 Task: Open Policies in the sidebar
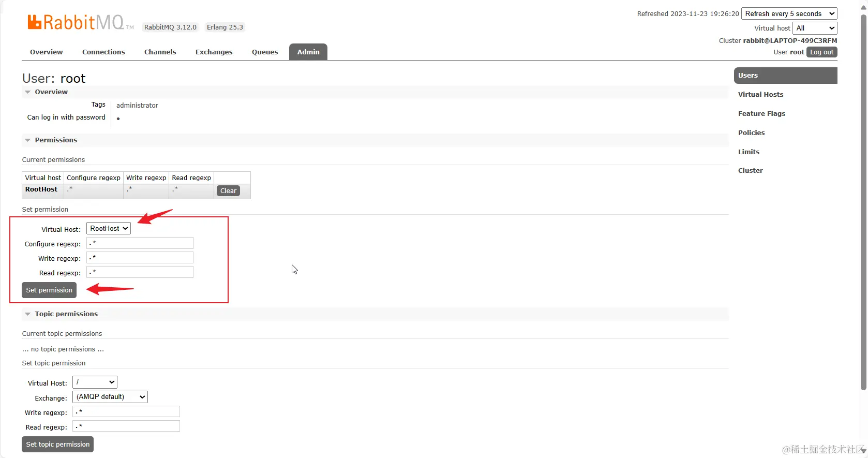click(x=751, y=132)
